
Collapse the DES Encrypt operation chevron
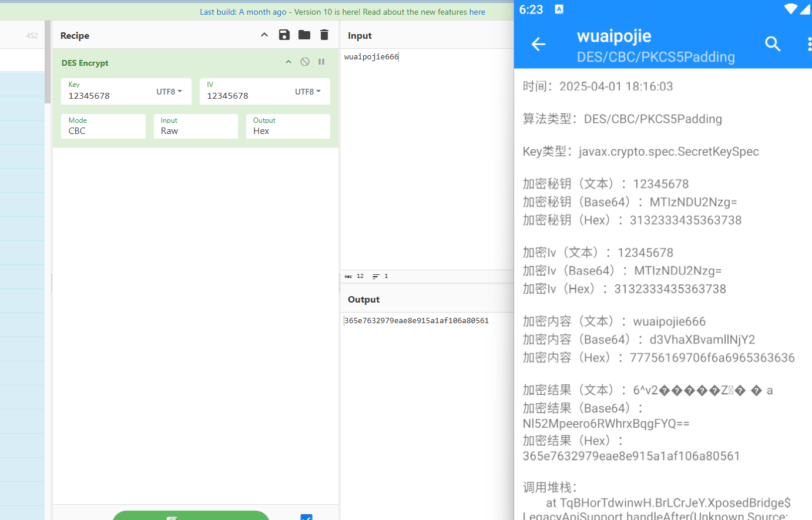(288, 62)
